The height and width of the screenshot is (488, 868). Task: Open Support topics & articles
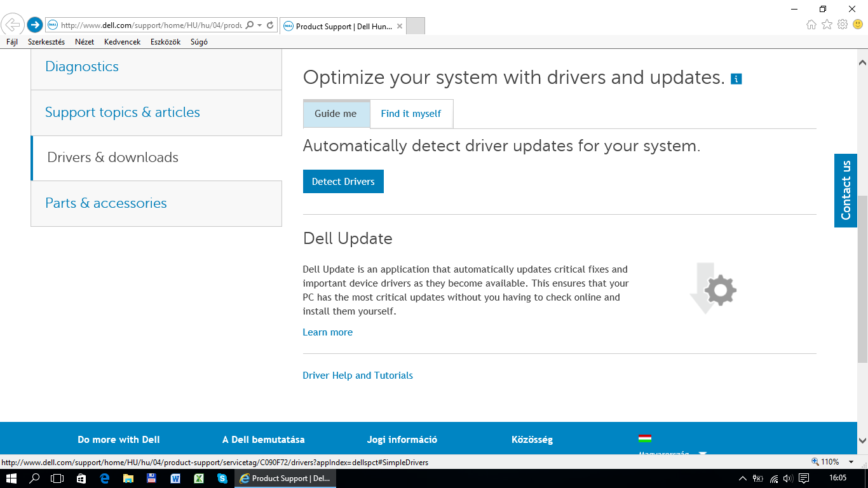coord(156,112)
